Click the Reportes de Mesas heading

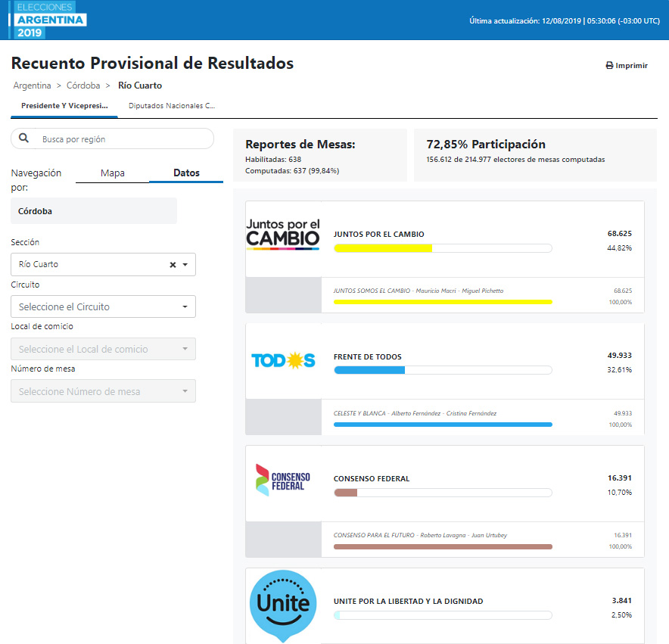[300, 145]
